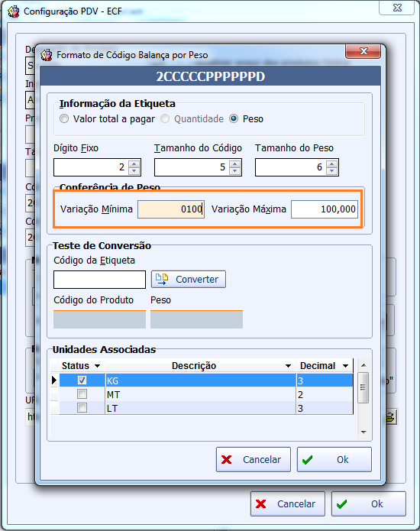Confirm the Formato de Código dialog with Ok
Image resolution: width=420 pixels, height=531 pixels.
click(334, 459)
